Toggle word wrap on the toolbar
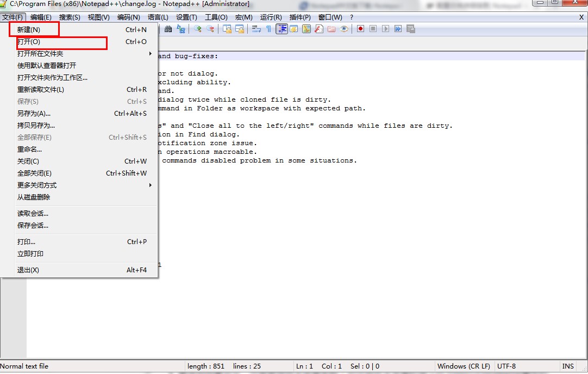 point(256,29)
